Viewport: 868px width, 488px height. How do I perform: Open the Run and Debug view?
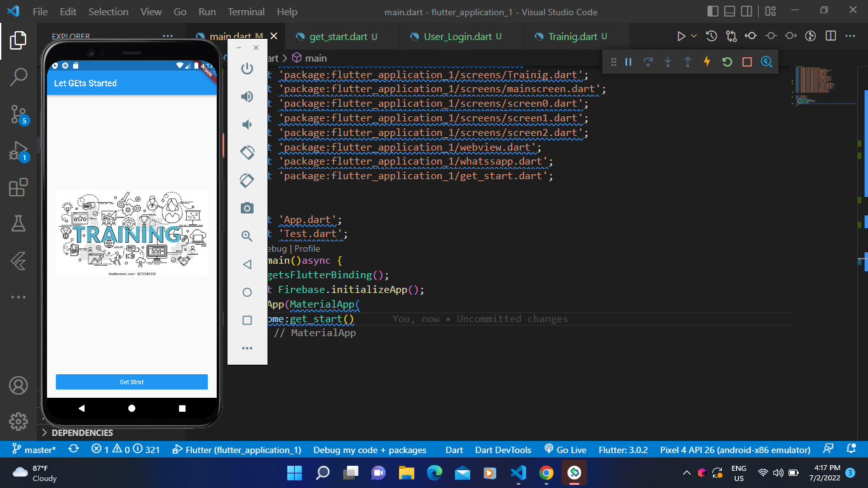(x=18, y=151)
